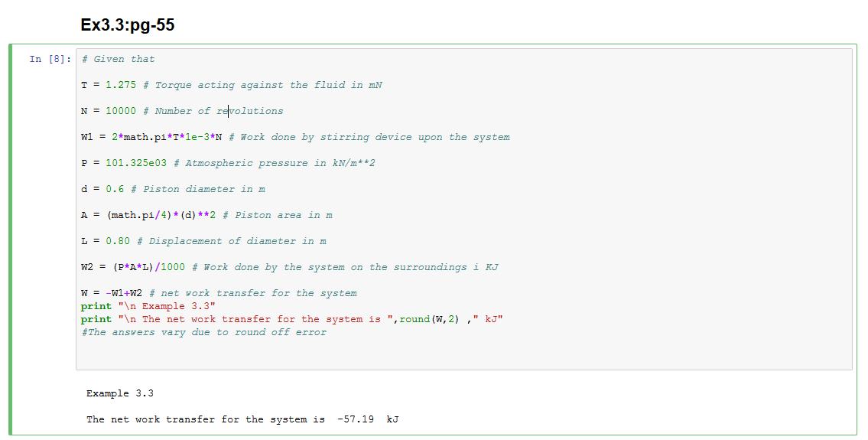Click the L = 0.80 displacement line
The width and height of the screenshot is (868, 440).
(203, 241)
